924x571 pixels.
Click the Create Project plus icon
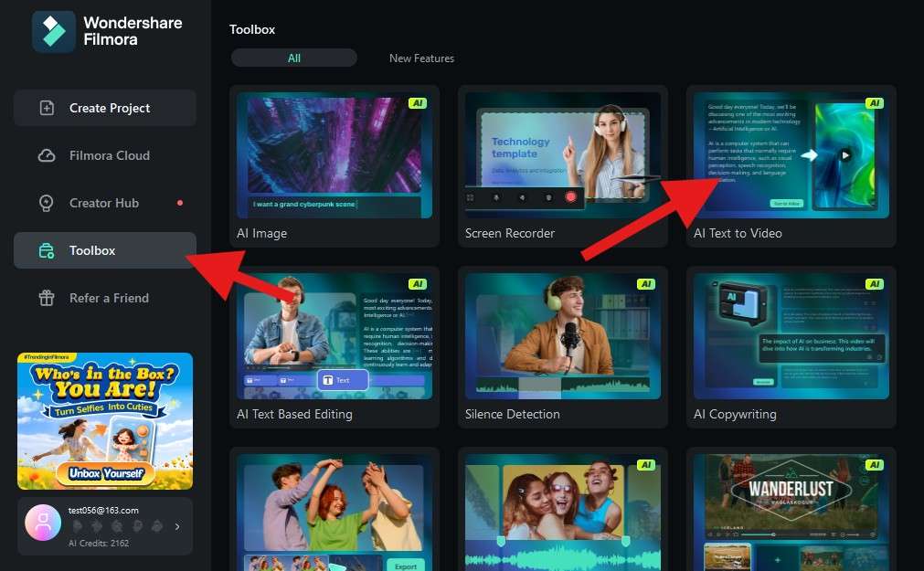tap(47, 108)
